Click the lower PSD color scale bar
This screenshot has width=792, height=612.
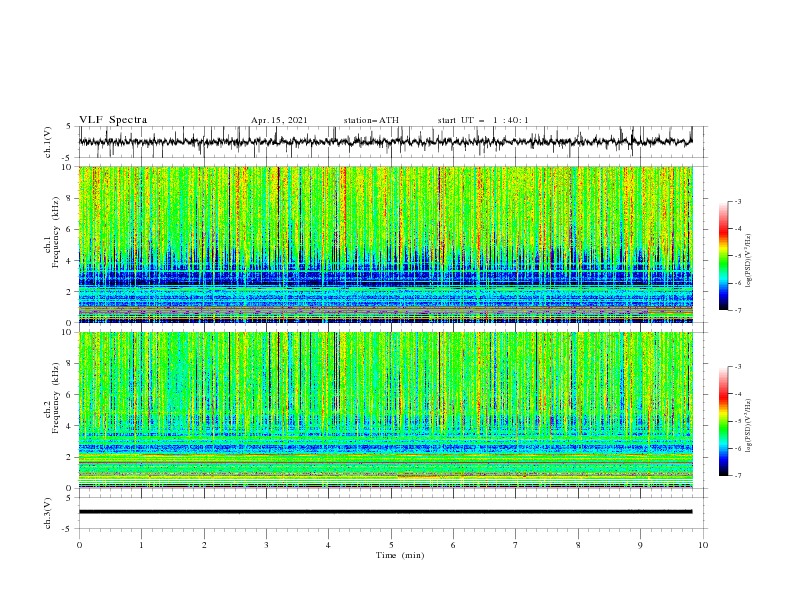(724, 421)
